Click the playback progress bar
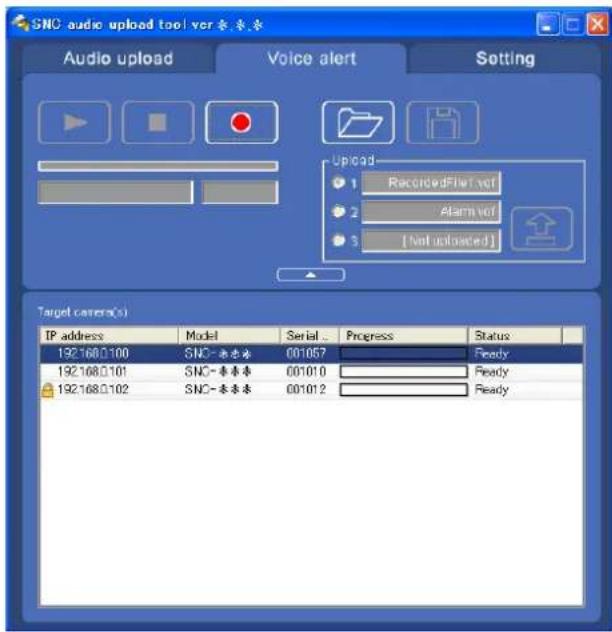 158,166
